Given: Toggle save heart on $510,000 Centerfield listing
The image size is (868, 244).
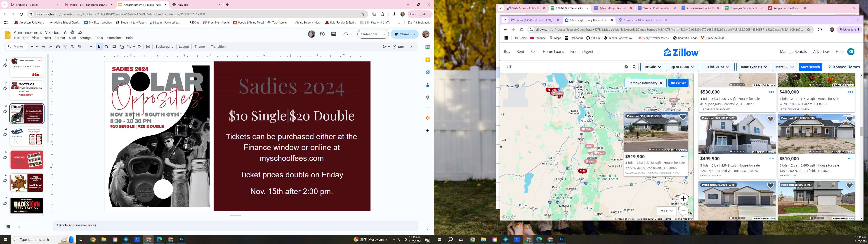Looking at the screenshot, I should pos(849,119).
